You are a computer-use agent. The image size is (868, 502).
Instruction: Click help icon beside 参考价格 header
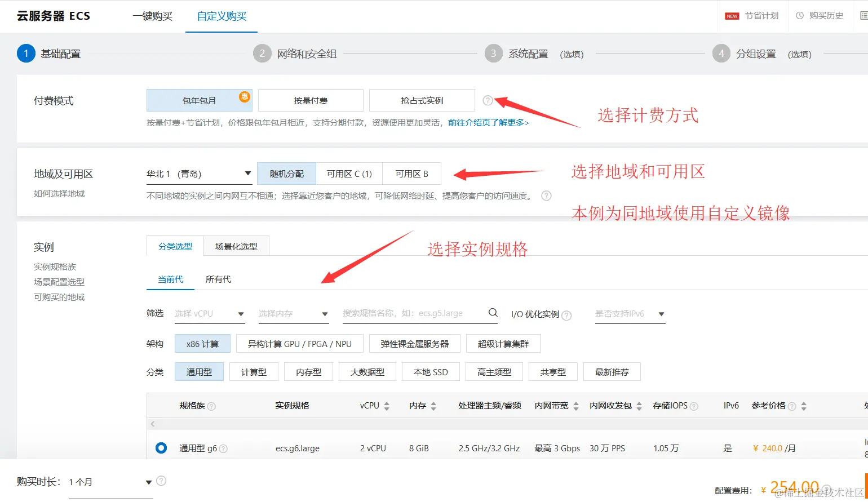pos(792,406)
